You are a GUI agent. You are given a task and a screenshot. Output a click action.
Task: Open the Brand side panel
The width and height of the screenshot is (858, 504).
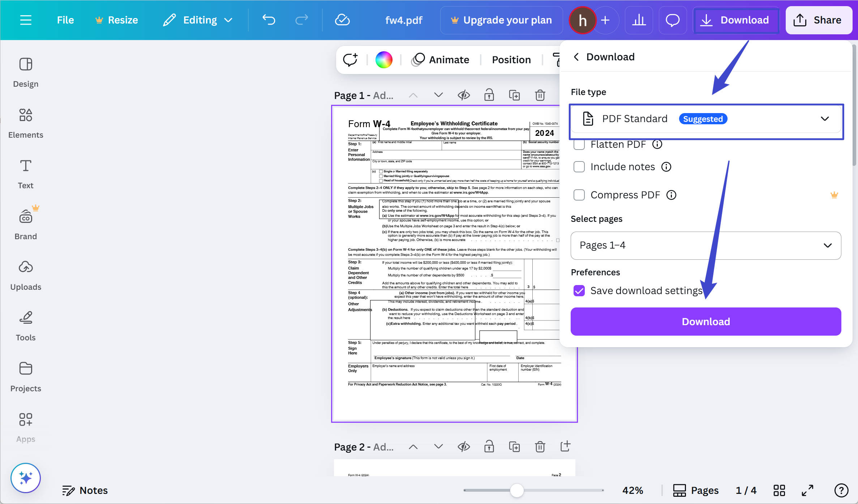point(26,225)
